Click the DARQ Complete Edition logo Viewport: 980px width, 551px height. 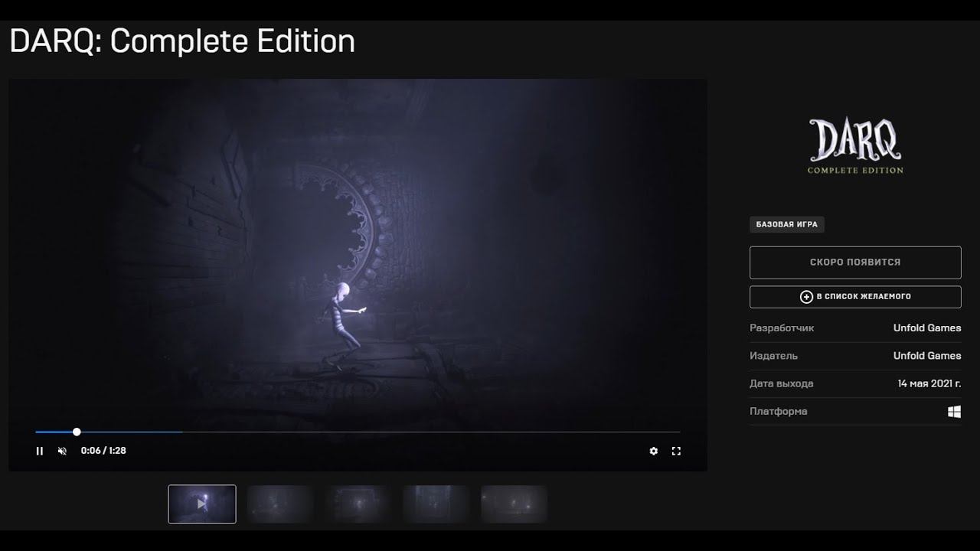pyautogui.click(x=855, y=146)
